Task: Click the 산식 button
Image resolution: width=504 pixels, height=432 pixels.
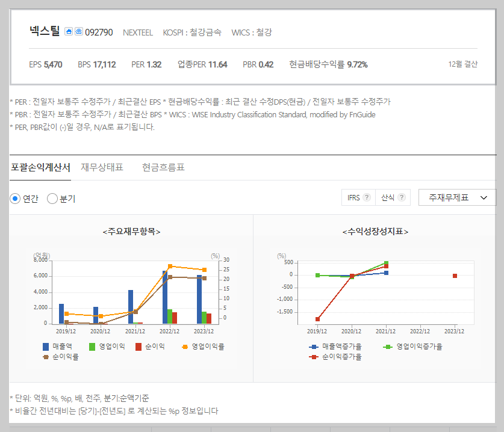Action: coord(393,197)
